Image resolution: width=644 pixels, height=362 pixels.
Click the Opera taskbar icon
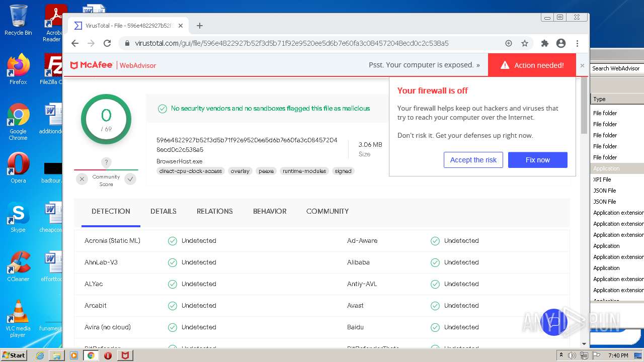108,355
